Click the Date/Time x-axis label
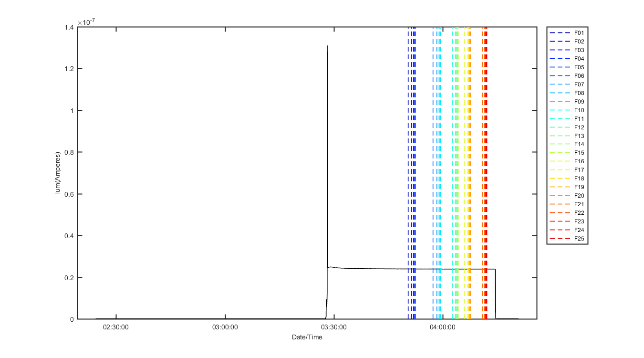The image size is (644, 358). coord(307,337)
